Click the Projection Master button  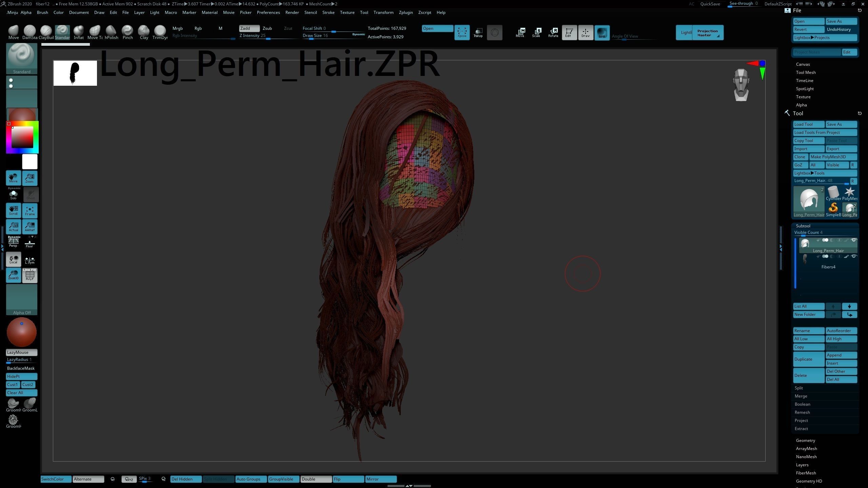pyautogui.click(x=707, y=33)
